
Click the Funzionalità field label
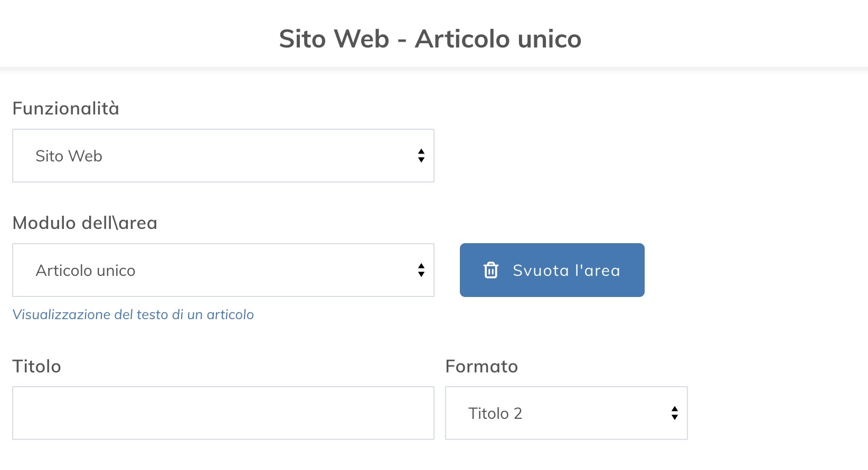click(65, 108)
